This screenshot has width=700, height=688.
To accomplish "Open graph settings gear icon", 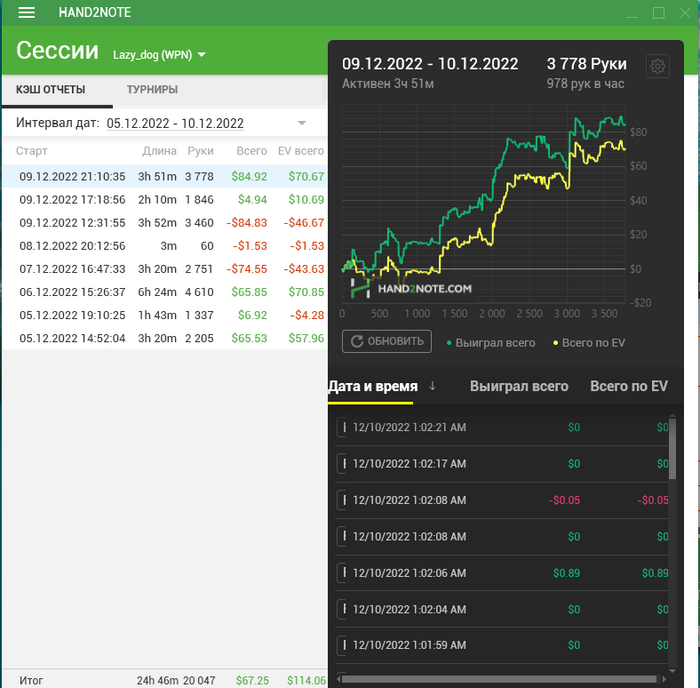I will (657, 67).
